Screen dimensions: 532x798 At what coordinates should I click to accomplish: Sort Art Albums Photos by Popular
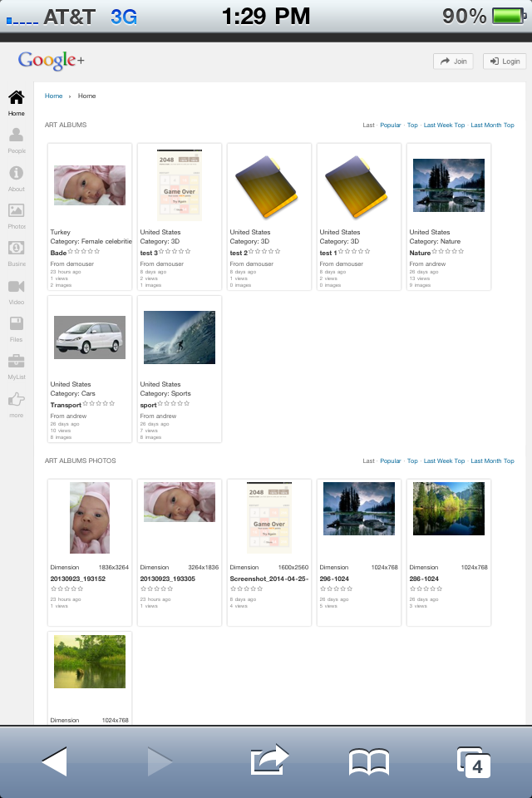(391, 461)
